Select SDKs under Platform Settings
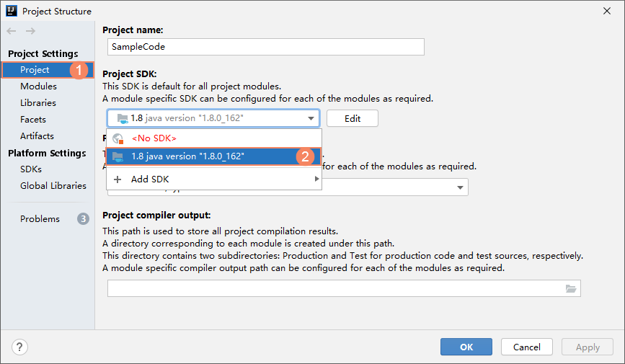Viewport: 625px width, 364px height. click(x=31, y=169)
